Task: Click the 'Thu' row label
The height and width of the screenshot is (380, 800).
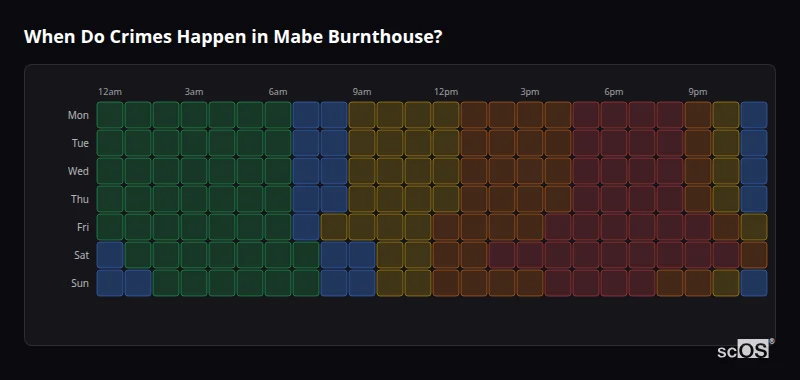Action: pos(80,199)
